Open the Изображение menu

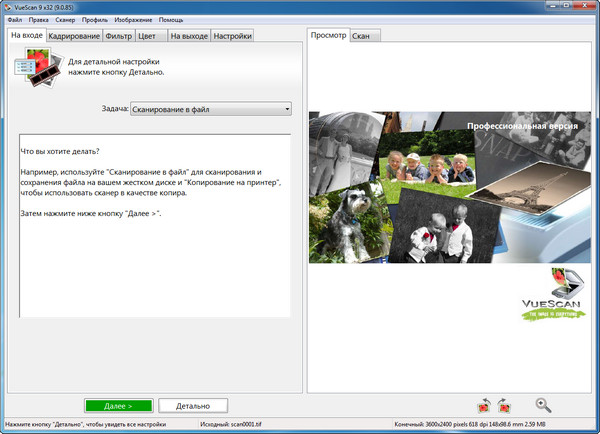(132, 20)
